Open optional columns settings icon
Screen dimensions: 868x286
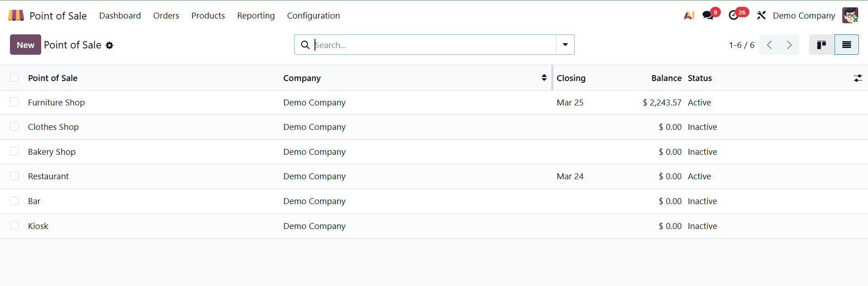coord(858,78)
